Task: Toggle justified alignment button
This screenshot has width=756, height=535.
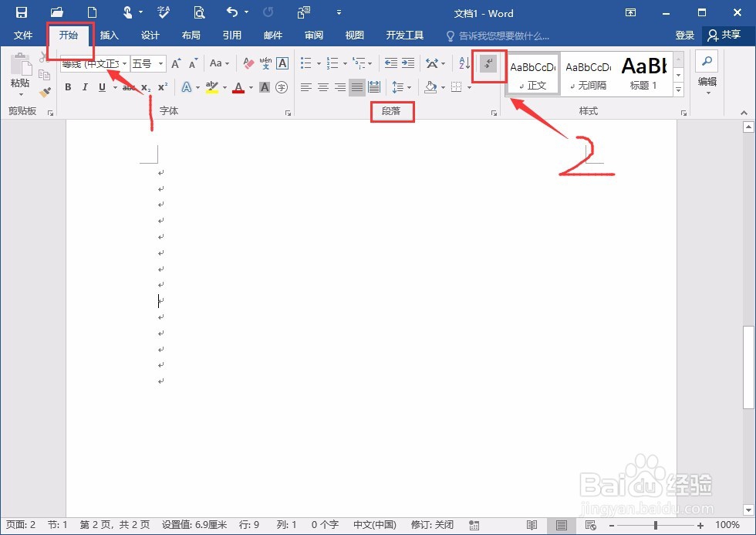Action: tap(356, 87)
